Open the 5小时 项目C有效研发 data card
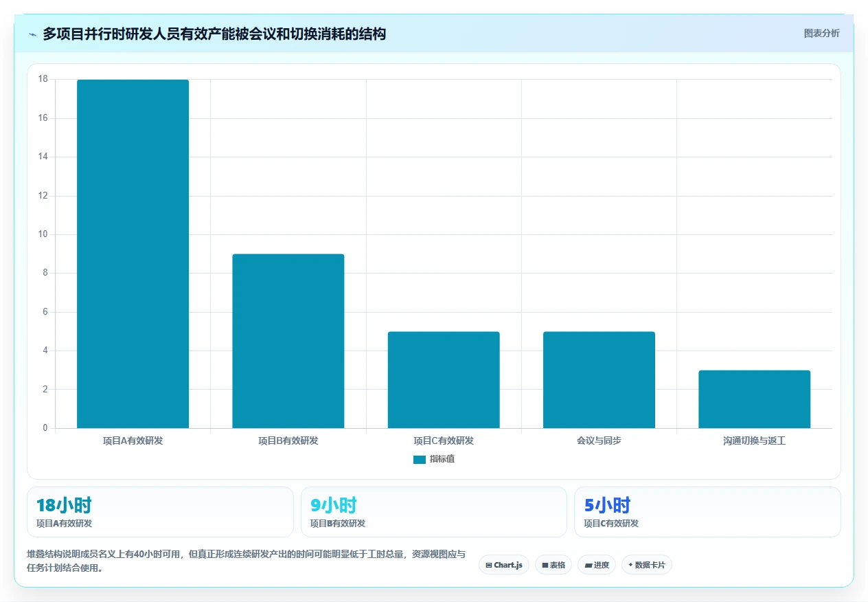This screenshot has width=868, height=602. [x=707, y=512]
